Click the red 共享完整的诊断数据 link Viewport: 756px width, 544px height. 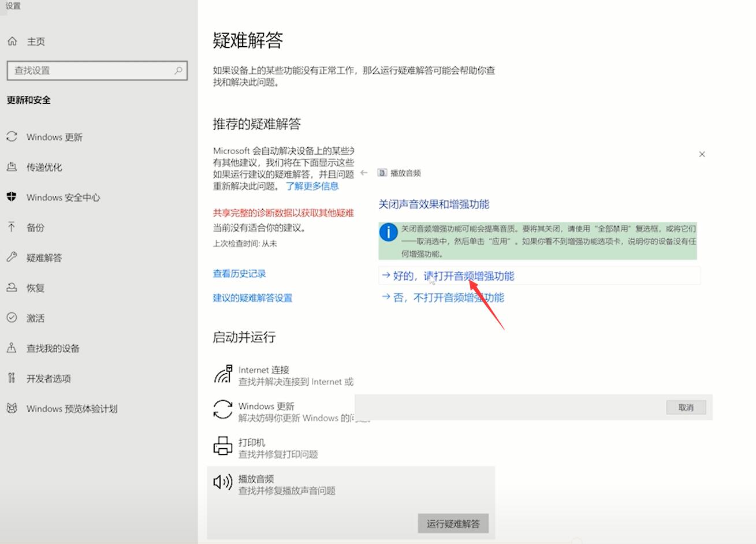tap(284, 213)
